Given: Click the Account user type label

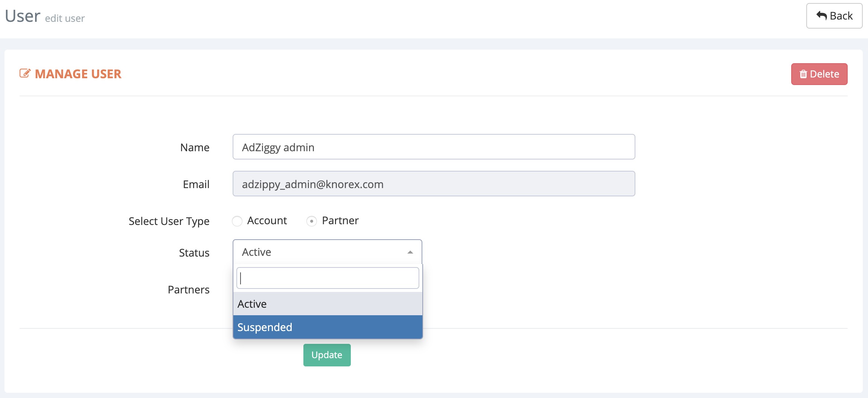Looking at the screenshot, I should coord(267,220).
